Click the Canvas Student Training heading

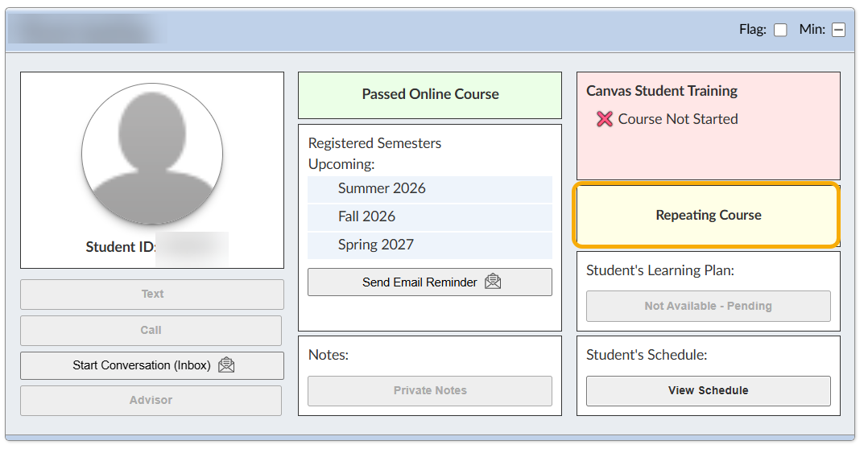pyautogui.click(x=662, y=91)
